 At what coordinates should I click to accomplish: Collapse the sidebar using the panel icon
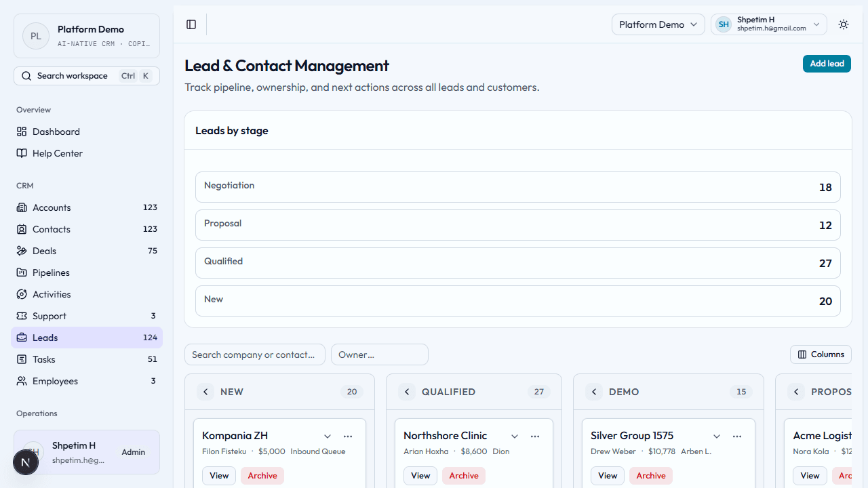tap(191, 24)
